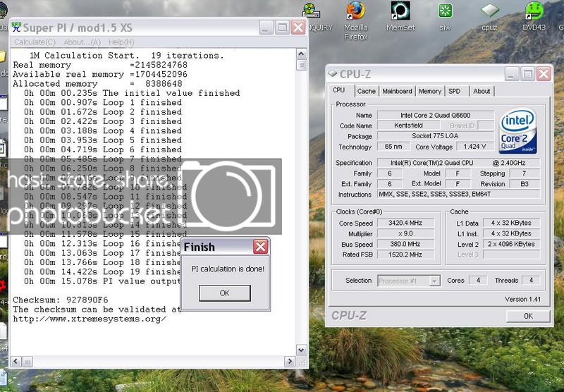The height and width of the screenshot is (392, 564).
Task: Click the Core Speed 3420.4 MHz field
Action: tap(405, 223)
